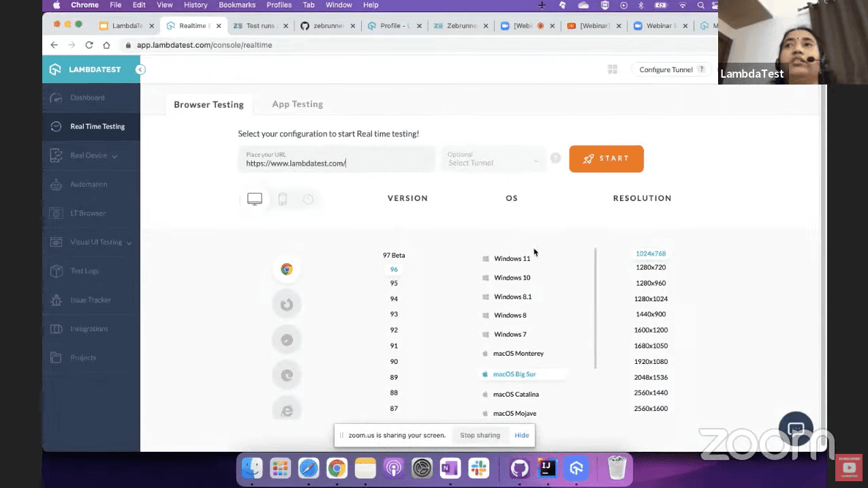This screenshot has height=488, width=868.
Task: Expand the Real Device sidebar menu
Action: click(x=90, y=155)
